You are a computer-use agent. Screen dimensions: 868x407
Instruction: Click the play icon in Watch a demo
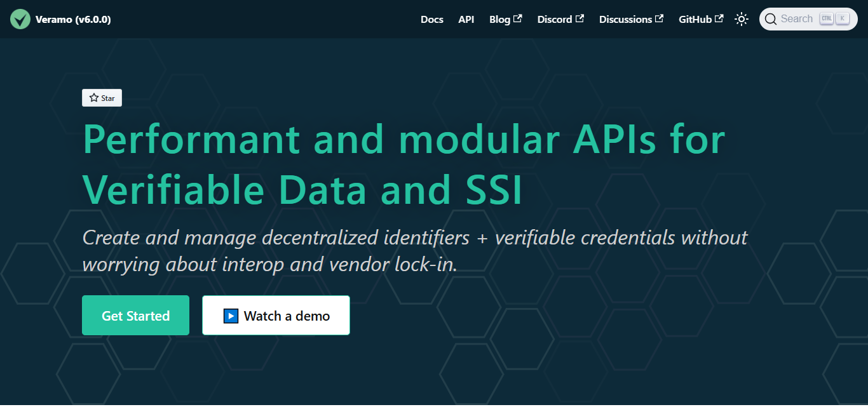click(x=231, y=316)
